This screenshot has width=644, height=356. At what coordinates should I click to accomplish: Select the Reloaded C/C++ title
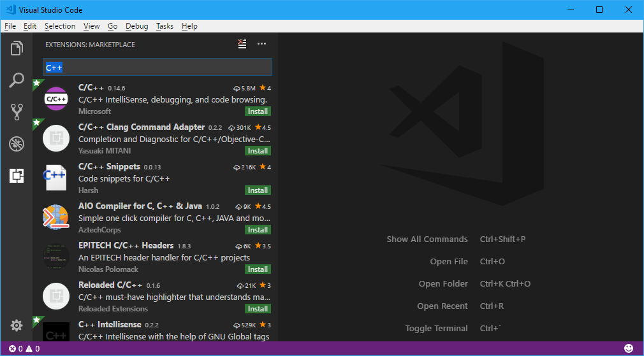110,285
